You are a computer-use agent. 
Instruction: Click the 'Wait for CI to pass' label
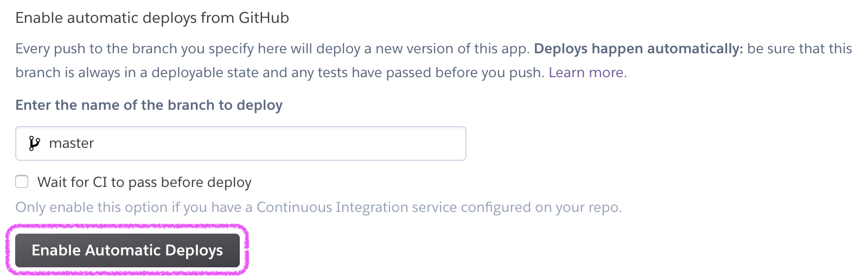[x=144, y=182]
